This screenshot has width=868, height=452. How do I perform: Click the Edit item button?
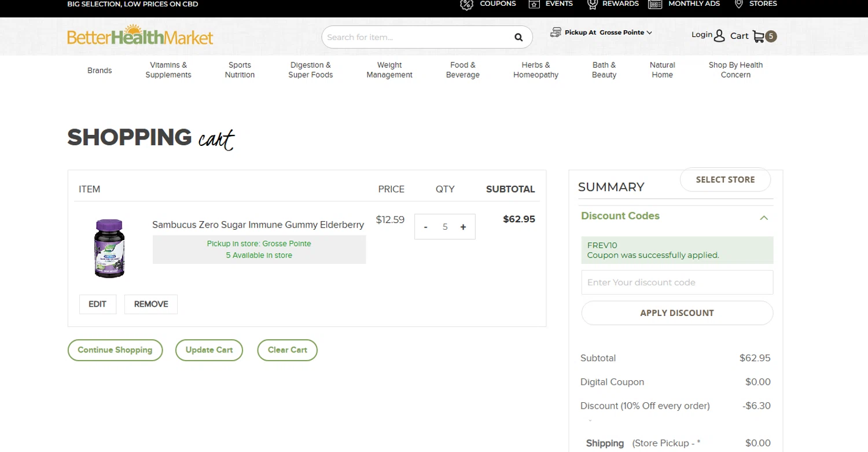tap(97, 304)
